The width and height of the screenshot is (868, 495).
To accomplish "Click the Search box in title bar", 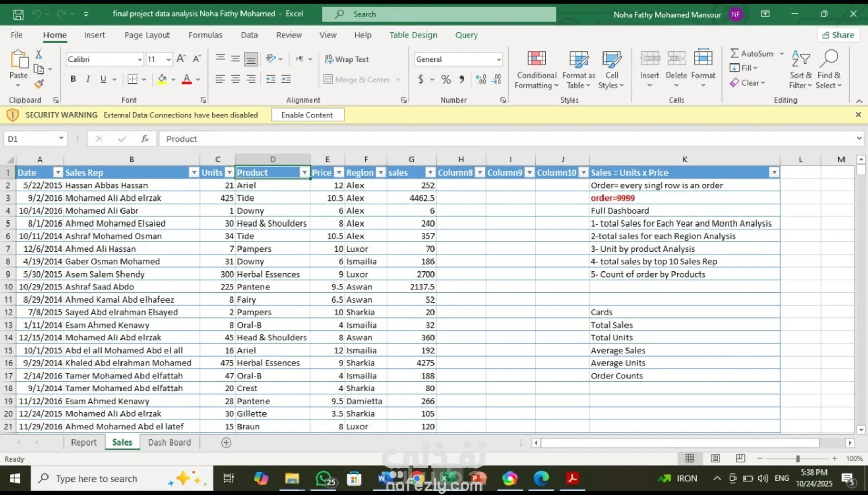I will 439,14.
